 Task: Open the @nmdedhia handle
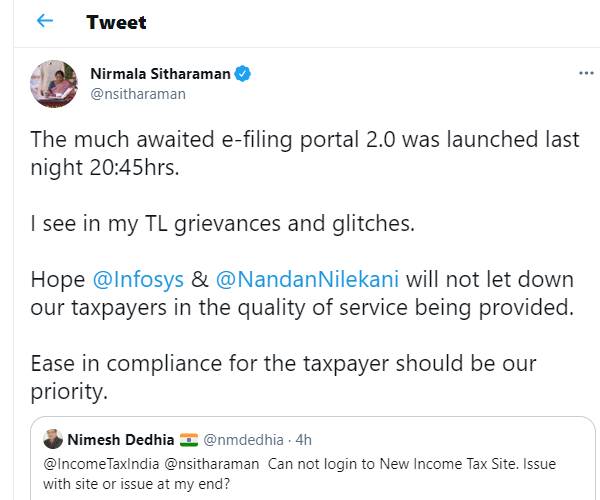point(244,439)
